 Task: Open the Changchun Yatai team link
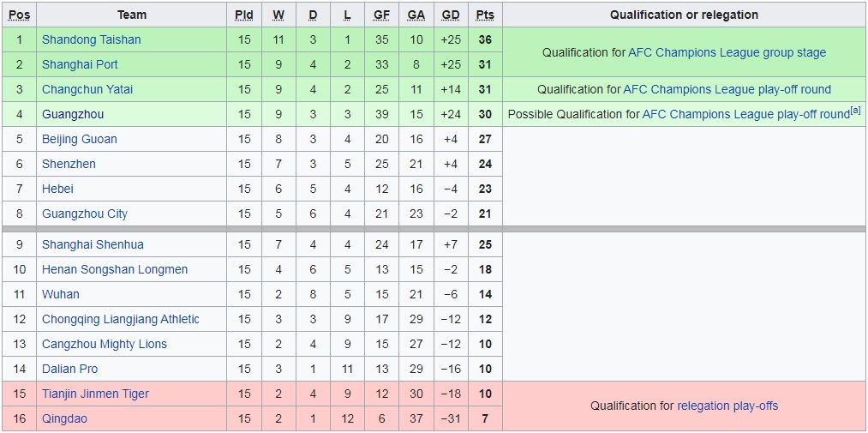point(87,89)
